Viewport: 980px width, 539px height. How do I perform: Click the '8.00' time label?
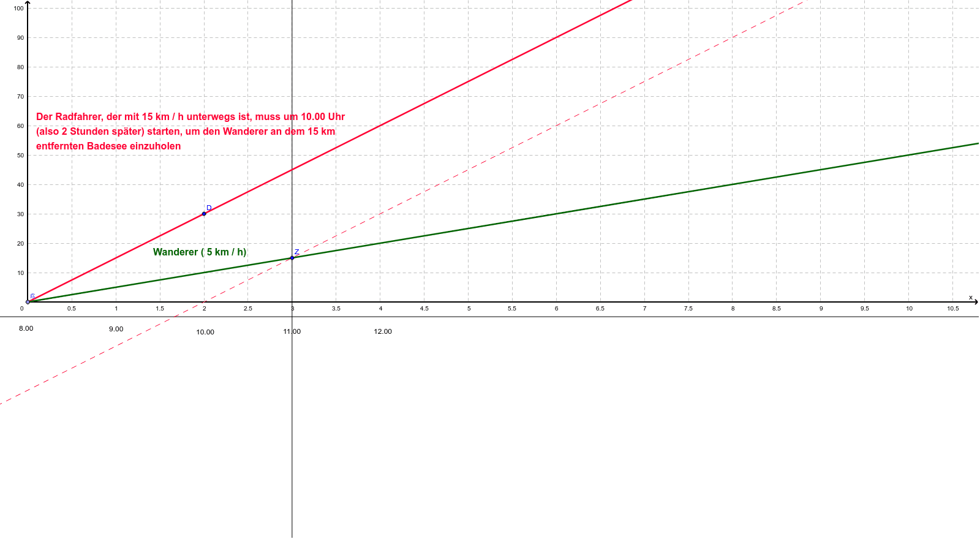(x=26, y=328)
